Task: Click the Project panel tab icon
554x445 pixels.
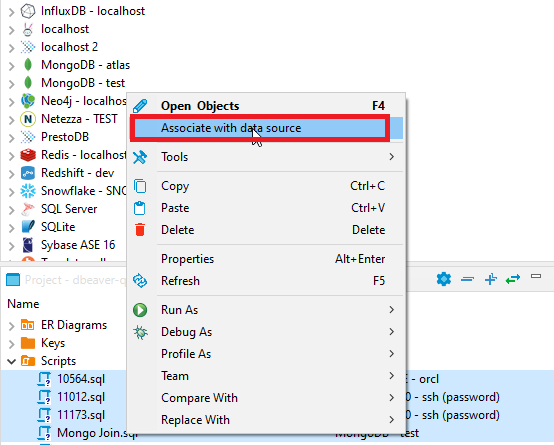Action: [13, 280]
